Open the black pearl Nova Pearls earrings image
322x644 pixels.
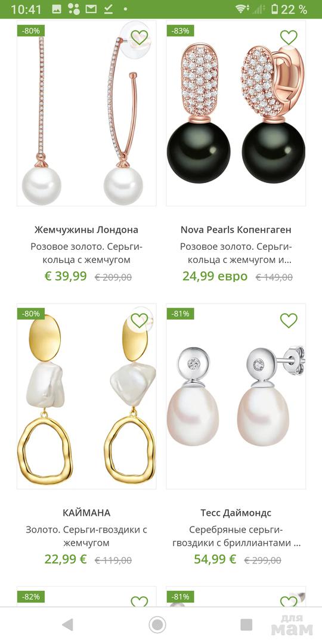point(236,113)
